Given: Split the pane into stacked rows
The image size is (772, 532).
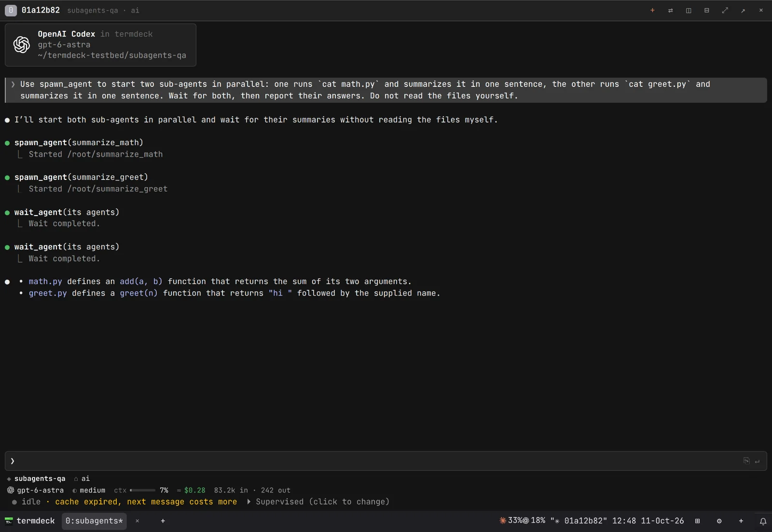Looking at the screenshot, I should [706, 10].
